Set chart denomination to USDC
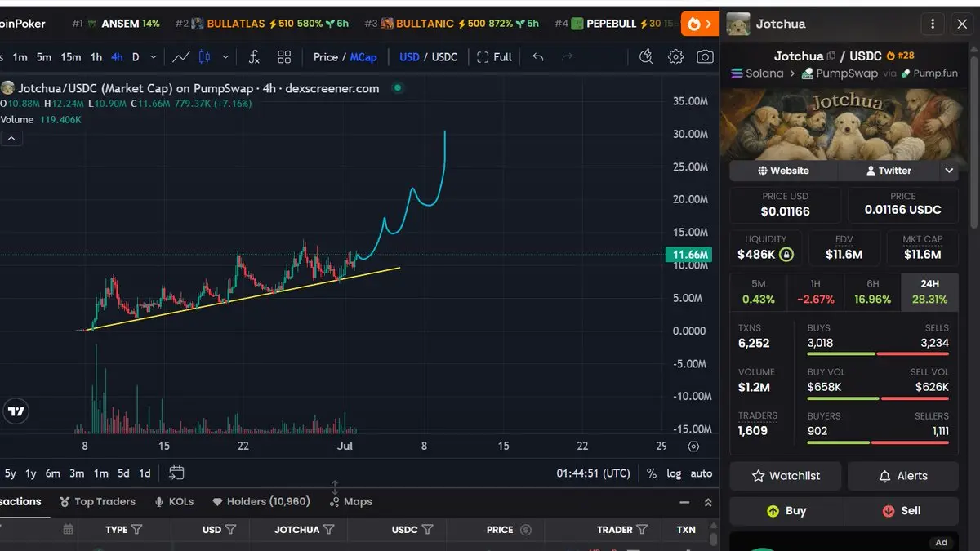 pyautogui.click(x=444, y=57)
